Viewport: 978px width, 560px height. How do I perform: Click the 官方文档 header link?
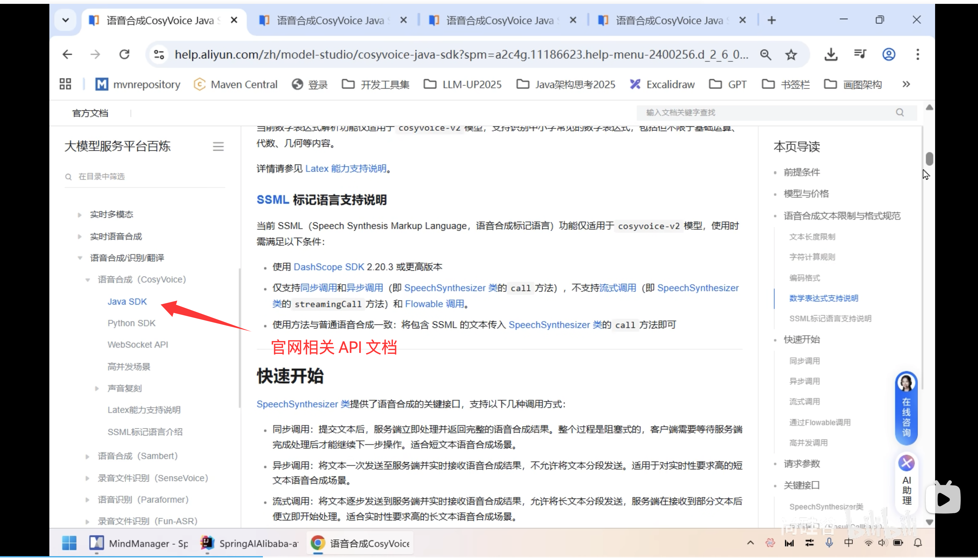click(x=90, y=113)
